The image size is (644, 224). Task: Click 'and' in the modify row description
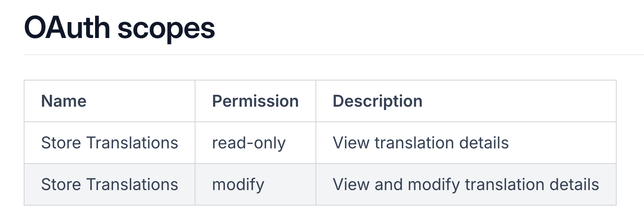(x=389, y=185)
